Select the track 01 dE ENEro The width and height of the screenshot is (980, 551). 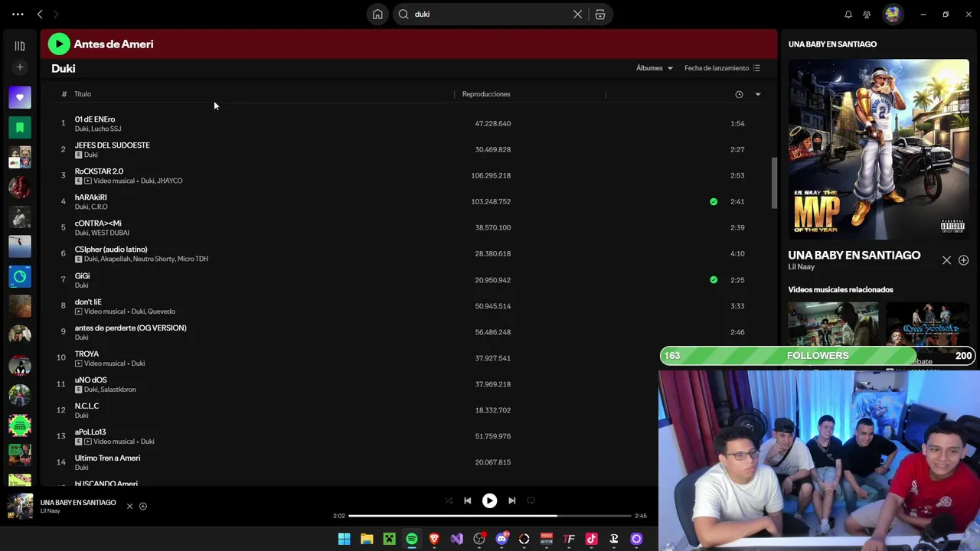[95, 119]
